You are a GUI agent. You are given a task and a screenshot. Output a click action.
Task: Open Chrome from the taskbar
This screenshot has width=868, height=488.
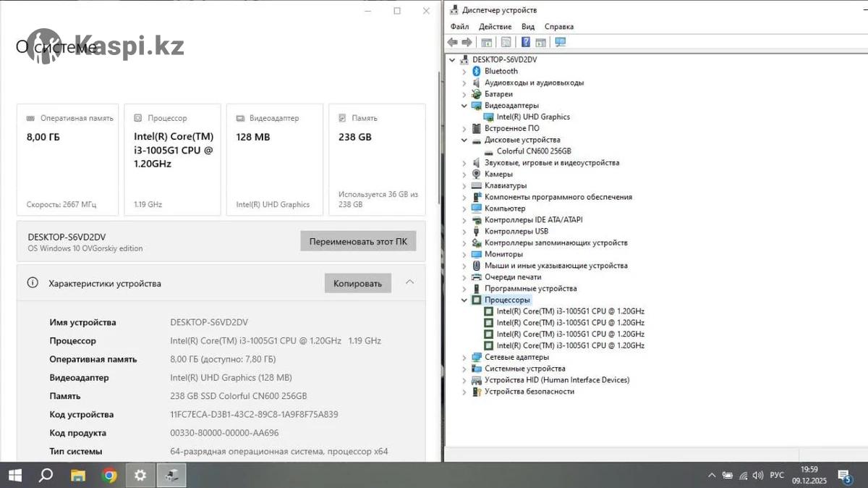tap(110, 476)
